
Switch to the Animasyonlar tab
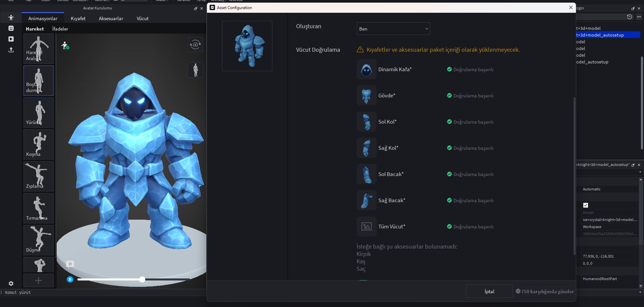tap(43, 18)
